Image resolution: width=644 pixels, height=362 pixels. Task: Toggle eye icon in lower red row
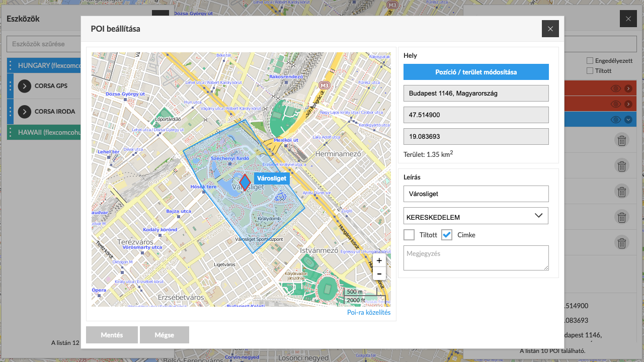click(616, 104)
